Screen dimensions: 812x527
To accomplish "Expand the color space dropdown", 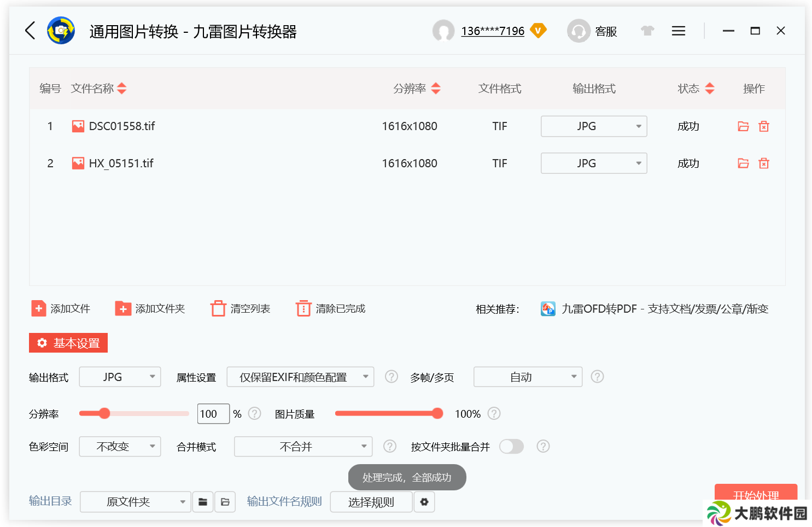I will (x=120, y=446).
